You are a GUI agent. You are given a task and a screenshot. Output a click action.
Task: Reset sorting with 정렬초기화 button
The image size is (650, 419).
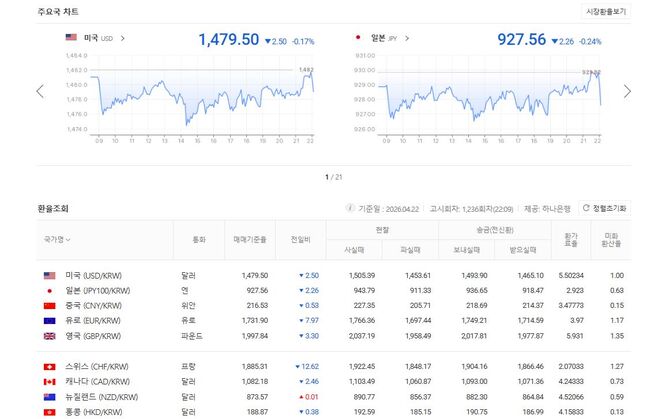point(604,208)
